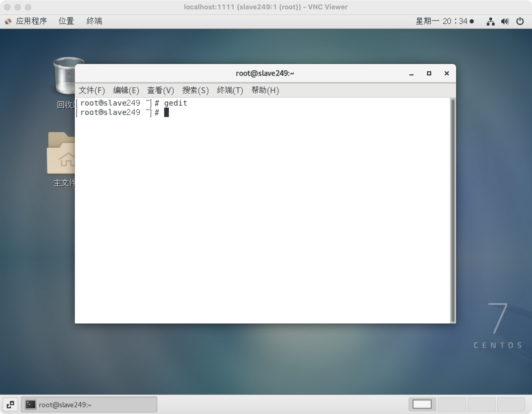Select the 主文件夹 home folder icon
The height and width of the screenshot is (414, 532).
[61, 155]
